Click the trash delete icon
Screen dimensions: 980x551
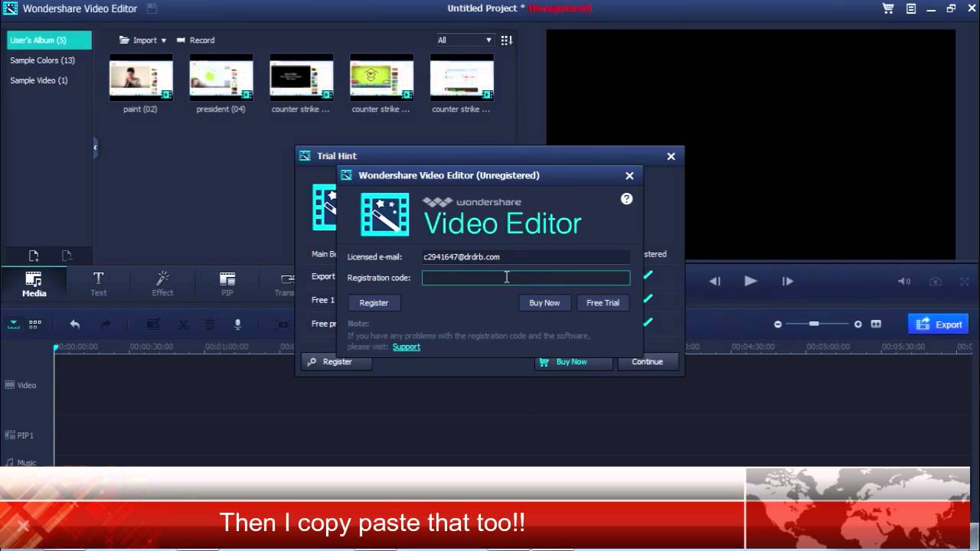[x=210, y=324]
